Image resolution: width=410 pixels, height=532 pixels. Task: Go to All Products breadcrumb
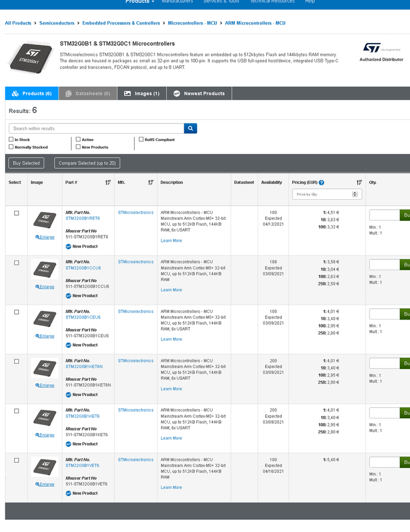[18, 23]
